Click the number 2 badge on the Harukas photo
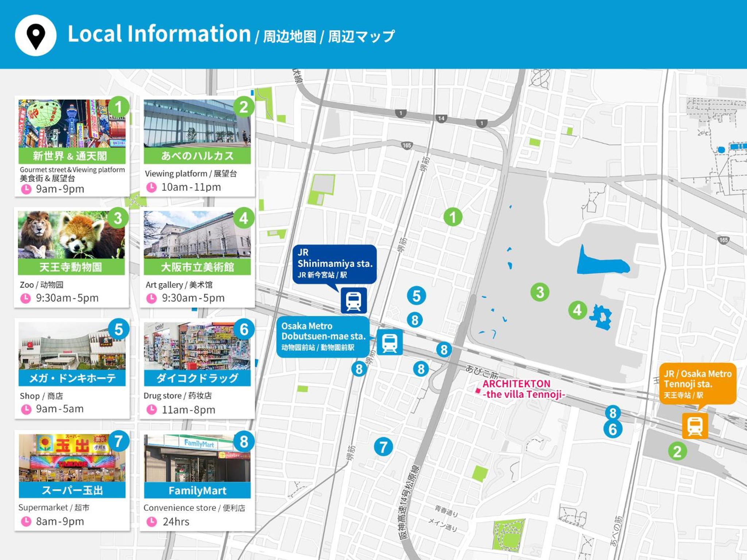Screen dimensions: 747x560 244,107
